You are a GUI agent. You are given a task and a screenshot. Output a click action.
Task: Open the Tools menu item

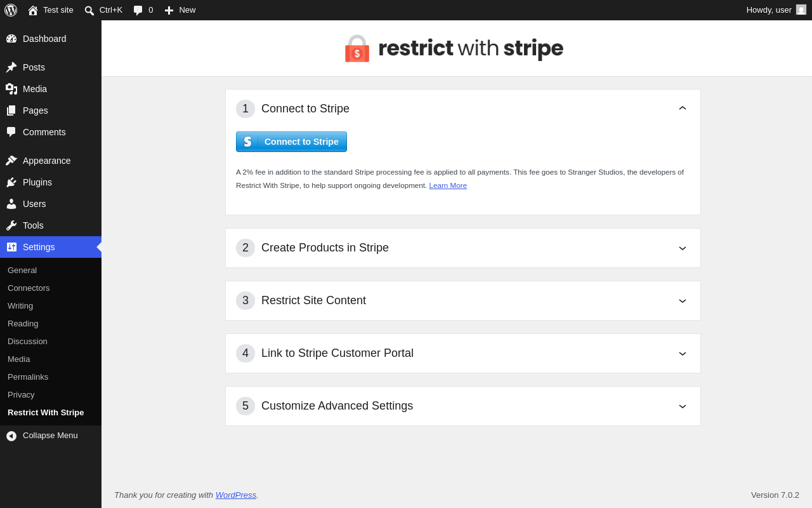click(51, 225)
